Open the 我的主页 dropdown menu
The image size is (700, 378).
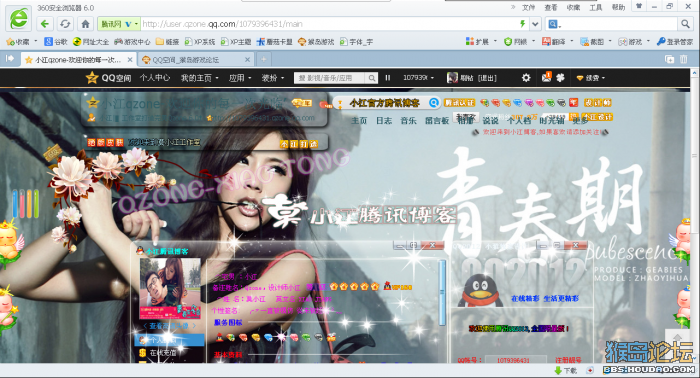point(200,78)
